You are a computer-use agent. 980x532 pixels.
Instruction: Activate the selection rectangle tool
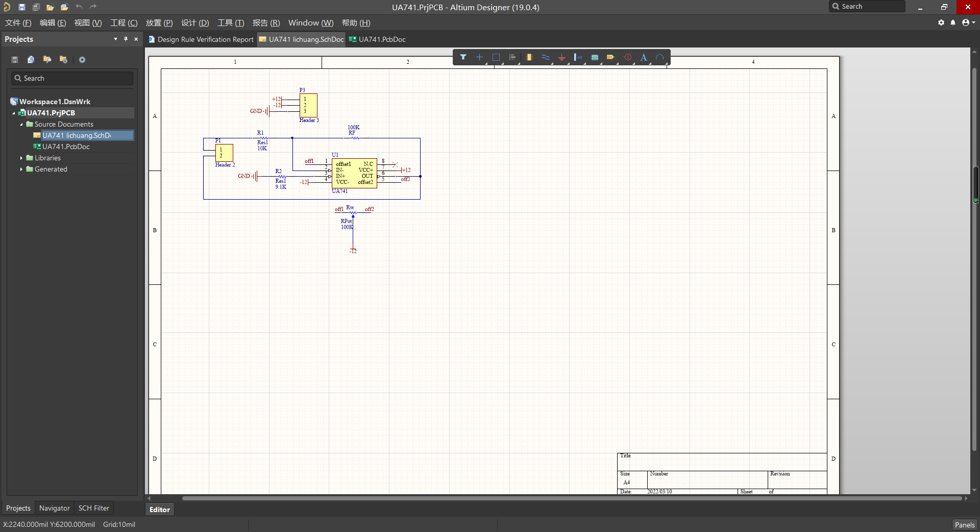(496, 57)
